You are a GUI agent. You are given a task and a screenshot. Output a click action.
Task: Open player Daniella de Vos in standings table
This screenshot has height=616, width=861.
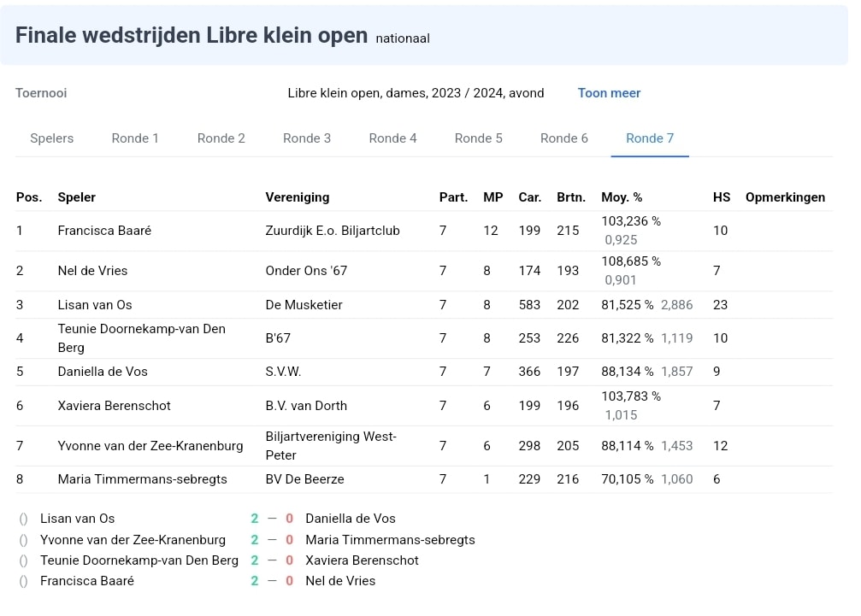103,372
